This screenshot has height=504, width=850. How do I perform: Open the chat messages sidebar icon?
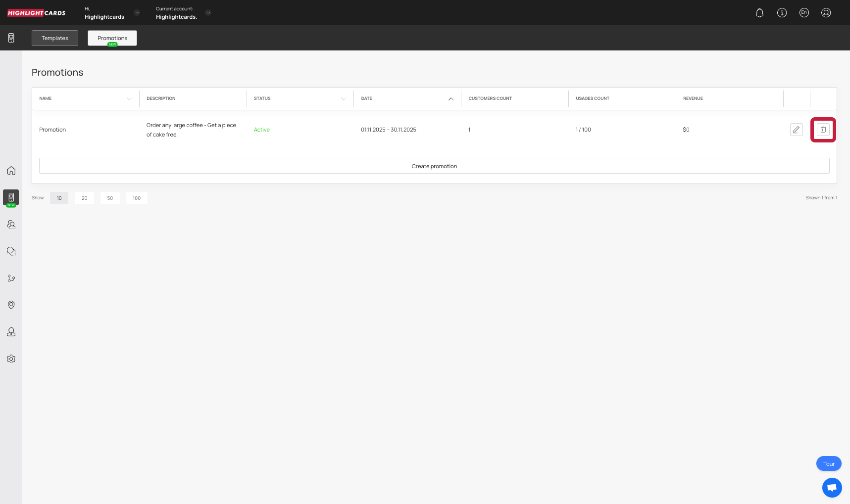(11, 251)
